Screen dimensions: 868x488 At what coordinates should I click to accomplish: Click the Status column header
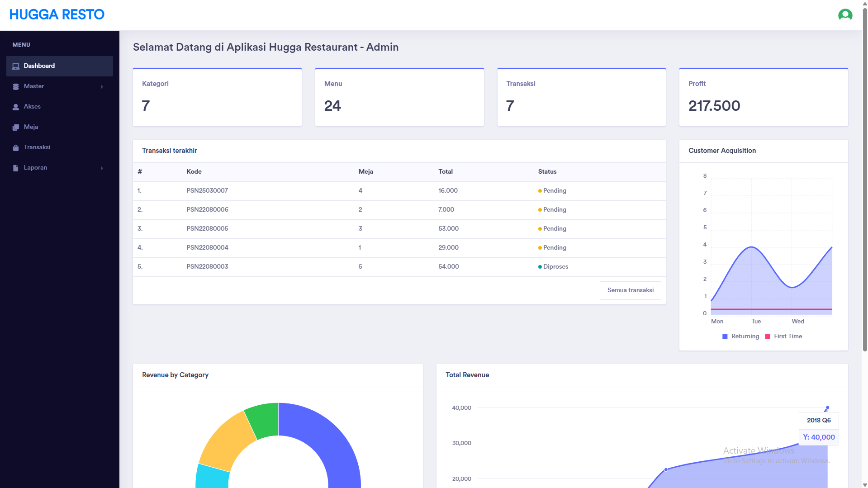[547, 172]
